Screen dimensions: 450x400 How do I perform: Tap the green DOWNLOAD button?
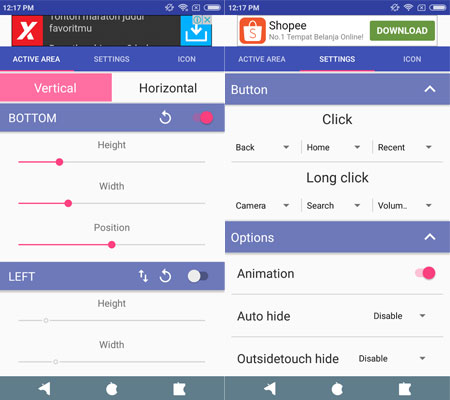[402, 31]
